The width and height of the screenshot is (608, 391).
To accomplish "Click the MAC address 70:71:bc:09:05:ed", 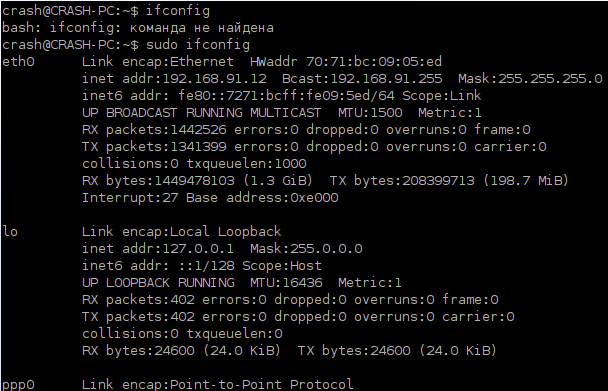I will click(374, 62).
